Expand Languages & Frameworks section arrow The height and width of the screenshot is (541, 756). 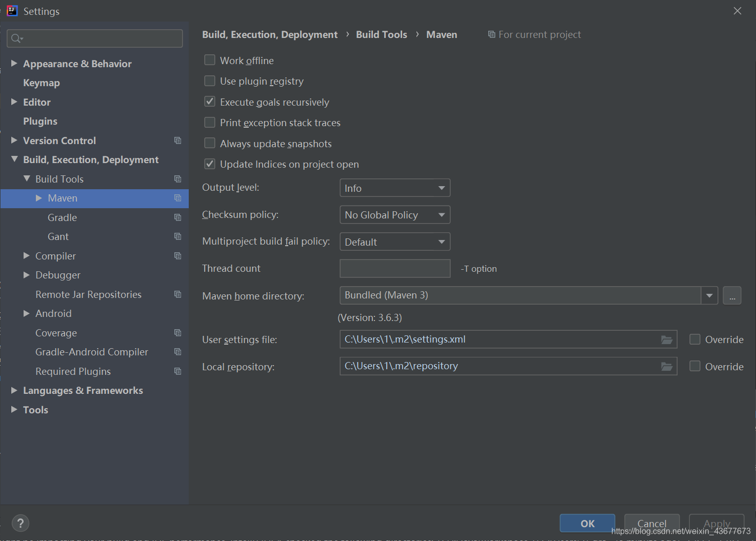[x=14, y=390]
